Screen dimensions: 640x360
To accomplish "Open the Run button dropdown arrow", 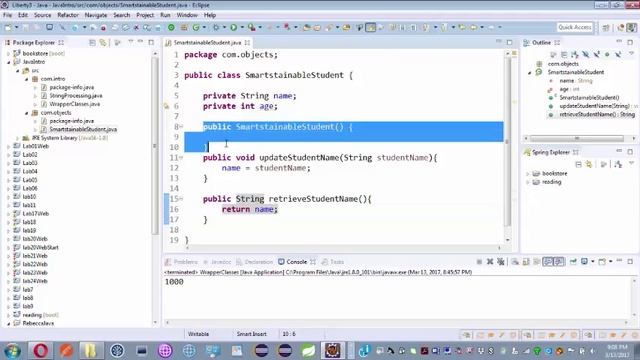I will (242, 27).
